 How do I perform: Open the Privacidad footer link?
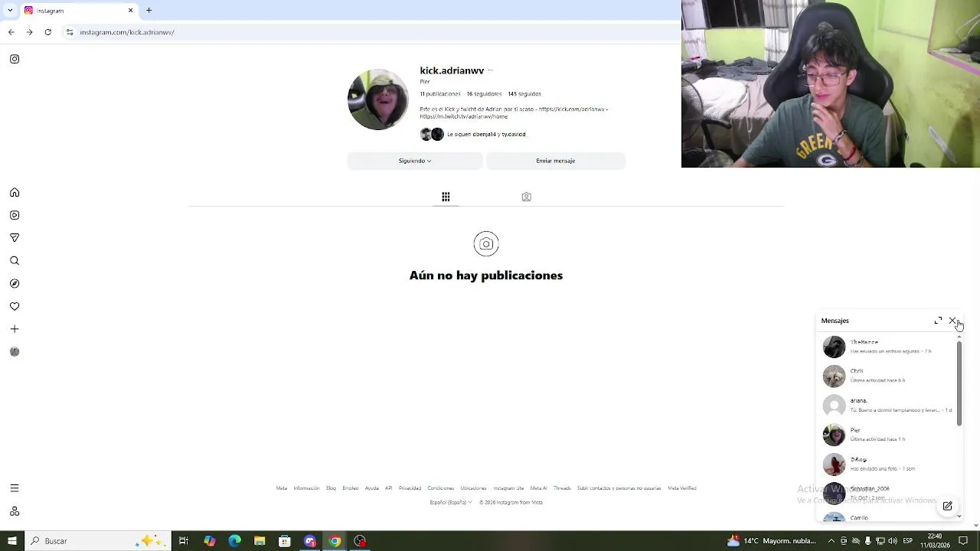(x=410, y=488)
